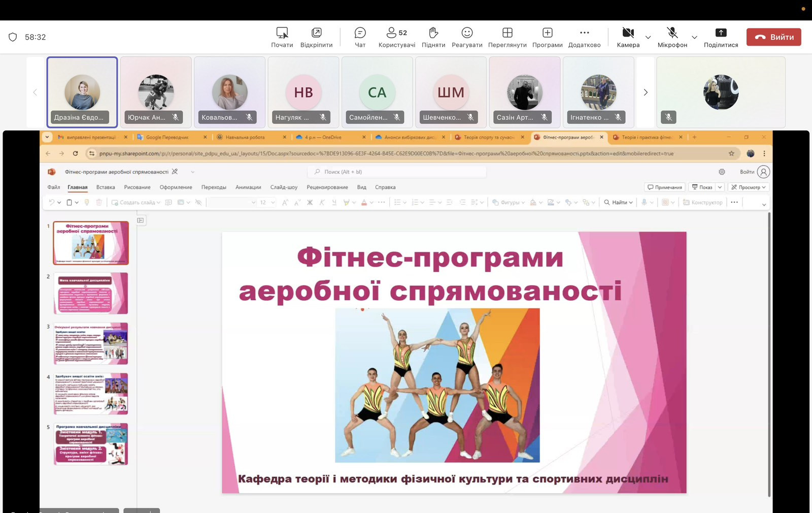Unmute the microphone

[672, 37]
